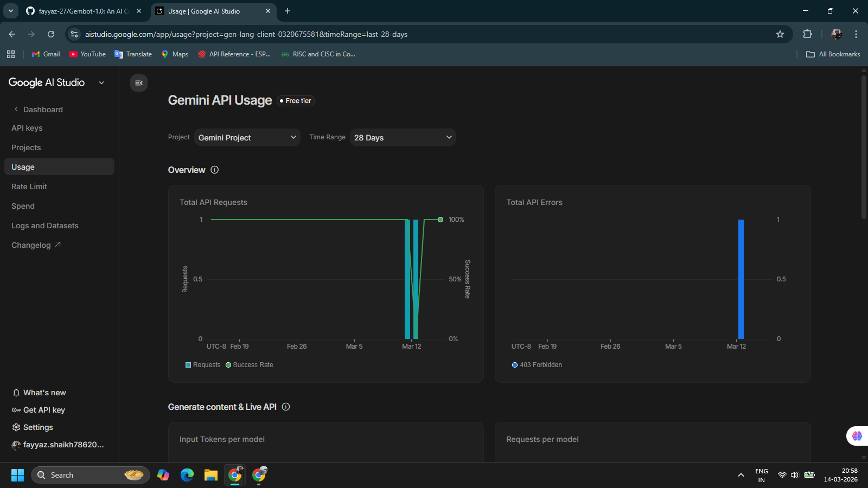This screenshot has height=488, width=868.
Task: Click the blue 403 Forbidden error bar
Action: pos(741,279)
